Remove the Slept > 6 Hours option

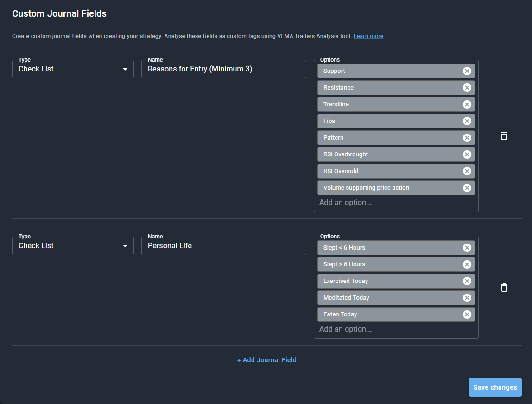[x=467, y=264]
